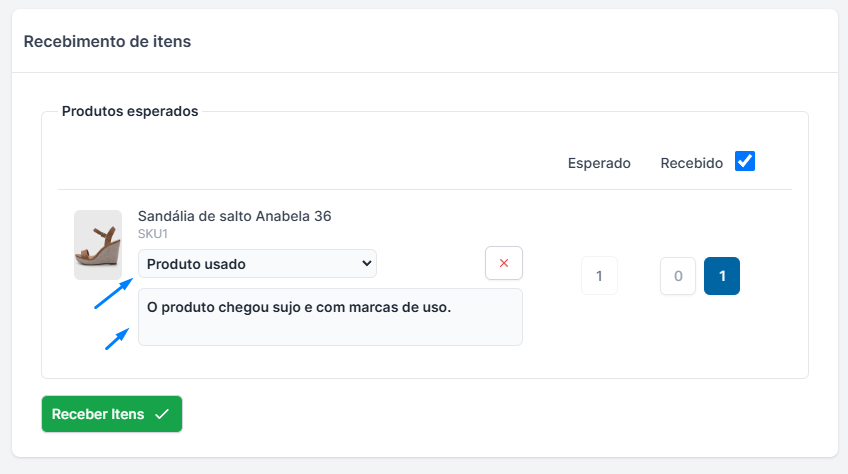Open the Produto usado condition dropdown

(257, 264)
